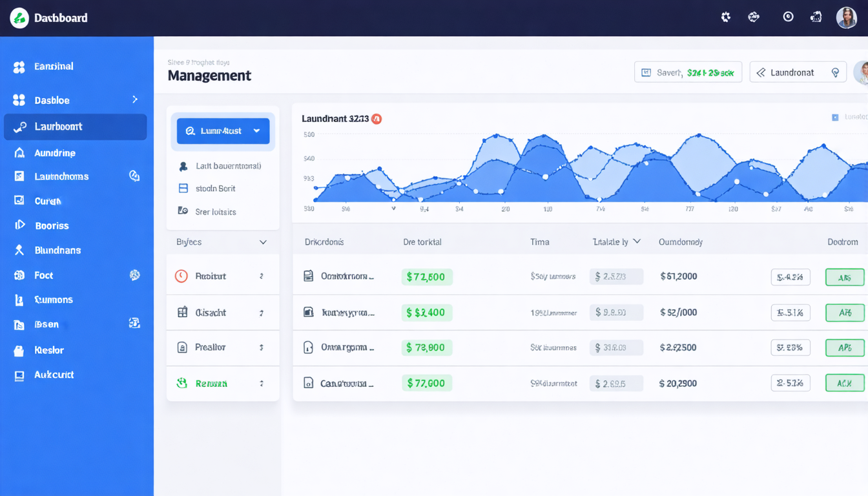Click the badge icon right of Bsen

coord(134,323)
